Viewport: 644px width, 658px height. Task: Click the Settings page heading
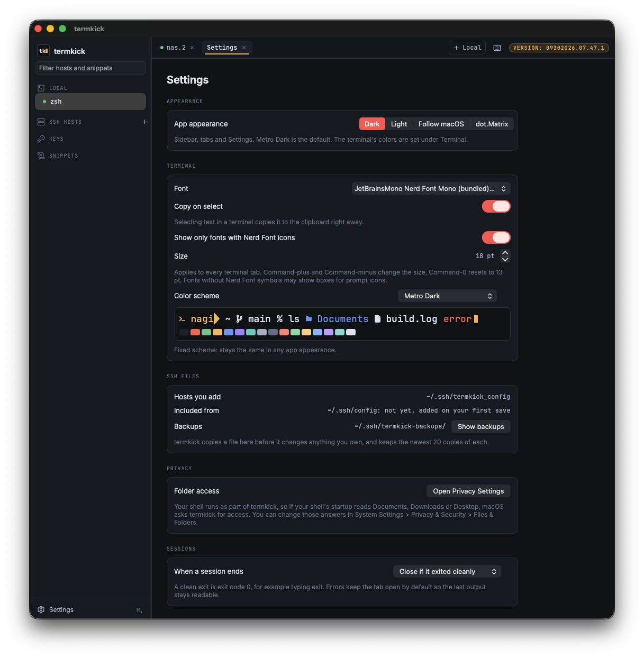click(187, 79)
